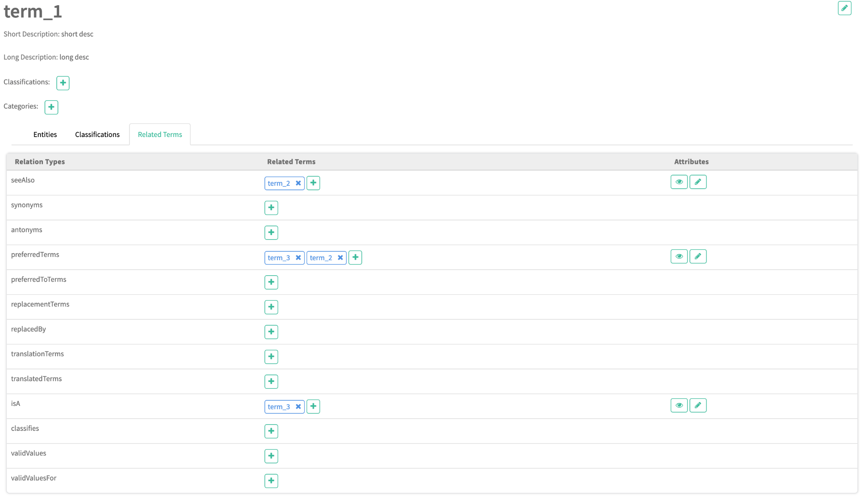Remove term_3 from preferredTerms
Viewport: 868px width, 498px height.
298,258
